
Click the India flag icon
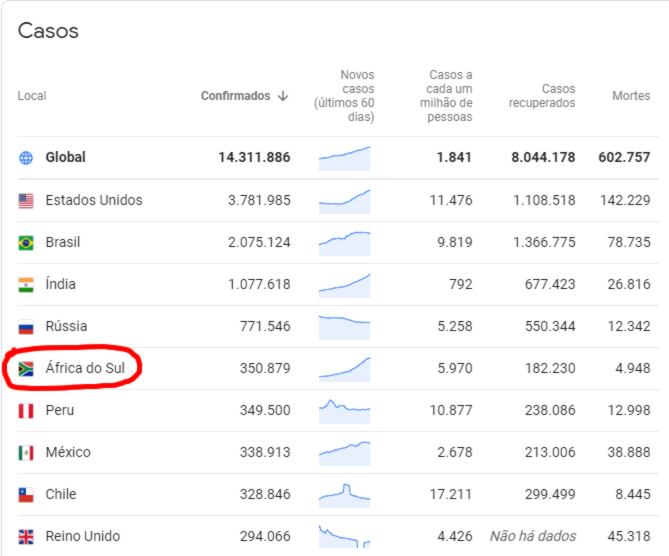click(26, 284)
